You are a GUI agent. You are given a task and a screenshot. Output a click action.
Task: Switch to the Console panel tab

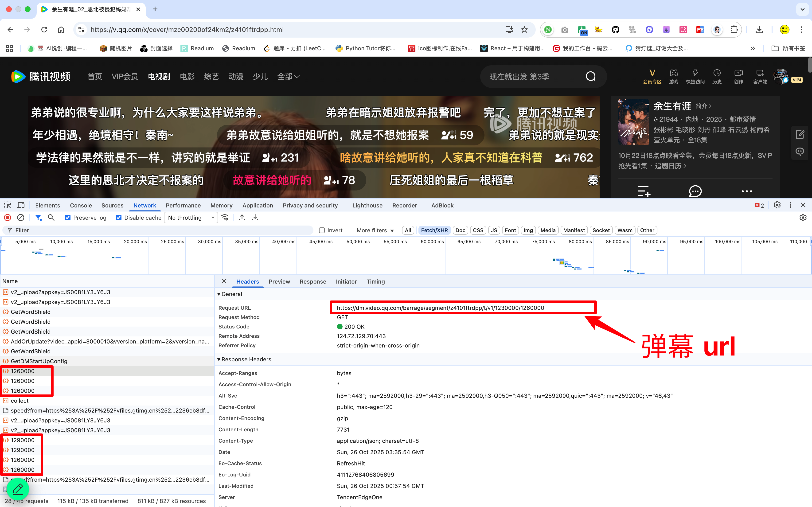81,205
